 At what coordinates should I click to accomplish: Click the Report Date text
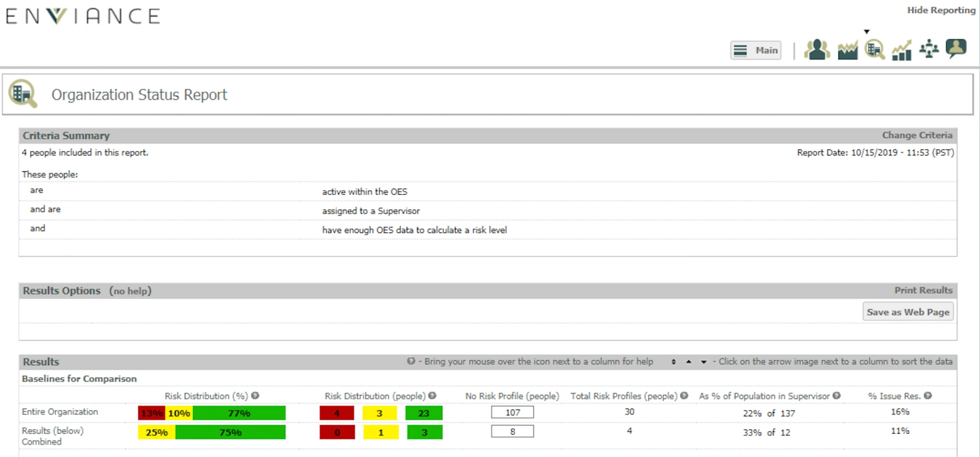pyautogui.click(x=875, y=153)
